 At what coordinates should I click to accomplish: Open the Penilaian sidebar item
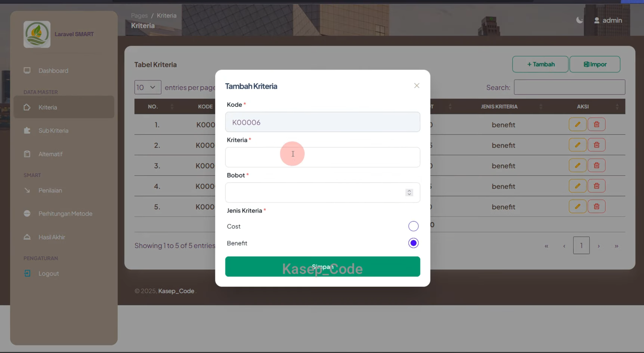click(x=50, y=190)
